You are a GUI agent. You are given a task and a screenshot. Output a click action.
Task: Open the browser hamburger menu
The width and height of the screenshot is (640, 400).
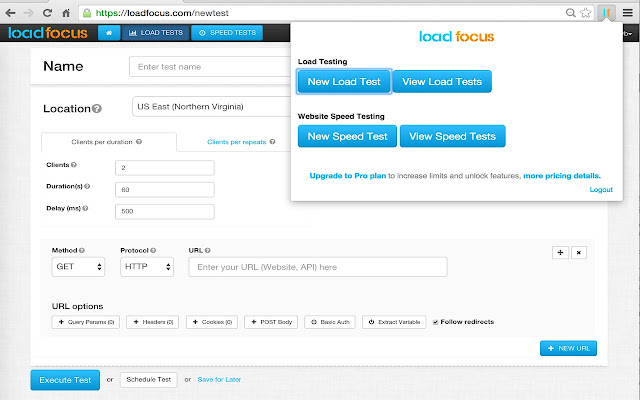click(628, 13)
